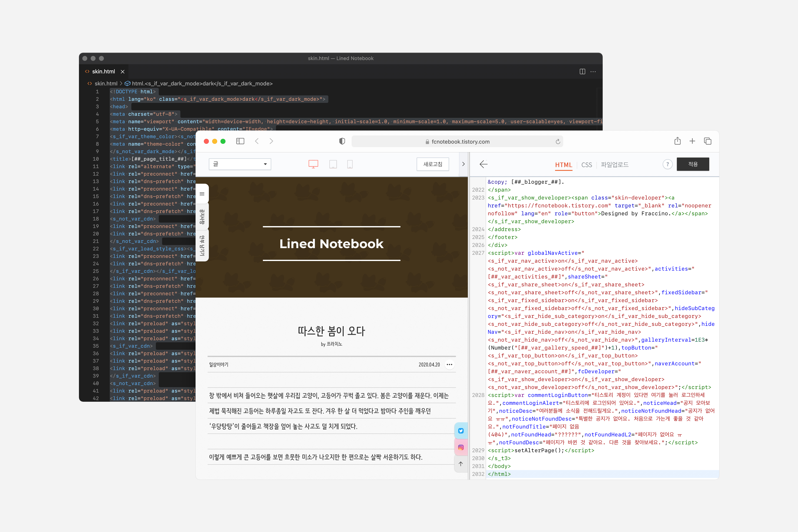Switch to the 파일업로드 tab
Image resolution: width=798 pixels, height=532 pixels.
click(x=615, y=165)
